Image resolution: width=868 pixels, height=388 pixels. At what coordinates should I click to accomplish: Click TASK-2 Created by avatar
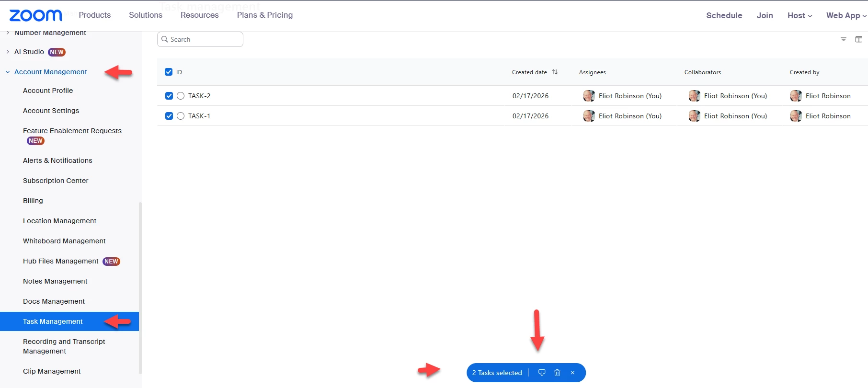click(796, 96)
